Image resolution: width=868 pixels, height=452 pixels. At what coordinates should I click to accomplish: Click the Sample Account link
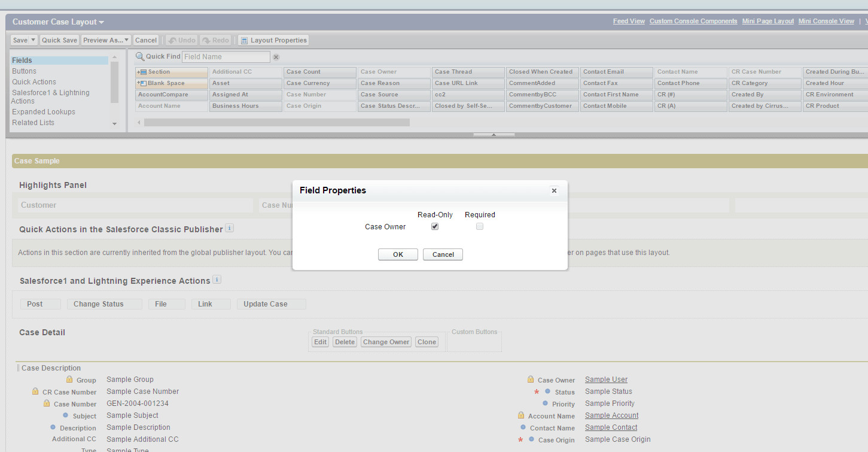point(611,415)
